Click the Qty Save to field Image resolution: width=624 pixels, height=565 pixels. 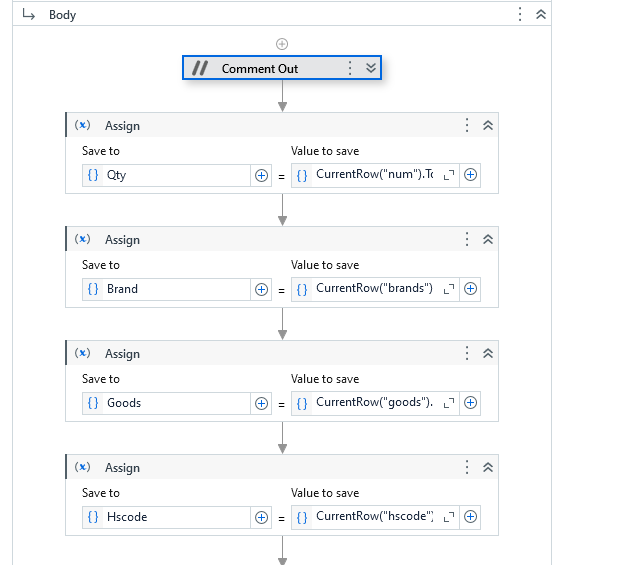point(166,175)
